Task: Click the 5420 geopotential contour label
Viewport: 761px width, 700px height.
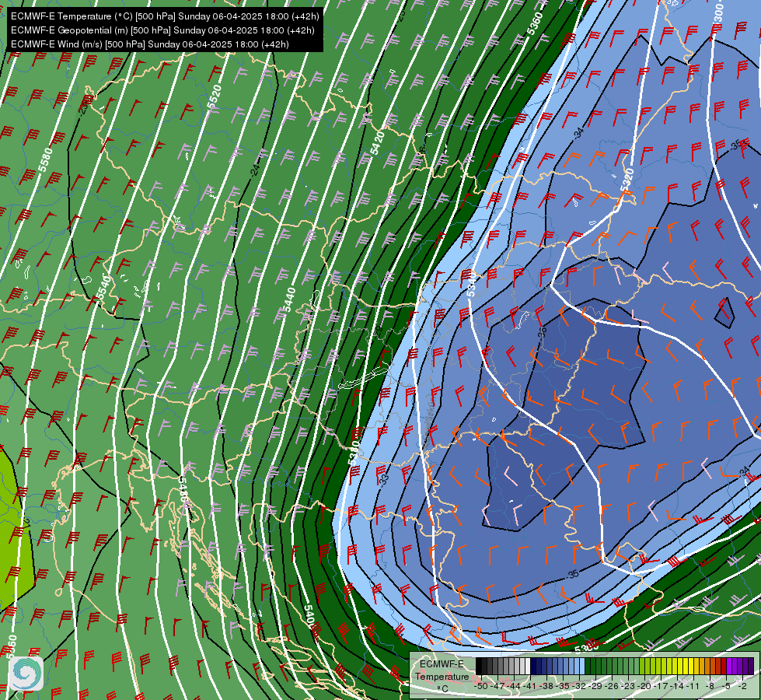Action: tap(377, 143)
